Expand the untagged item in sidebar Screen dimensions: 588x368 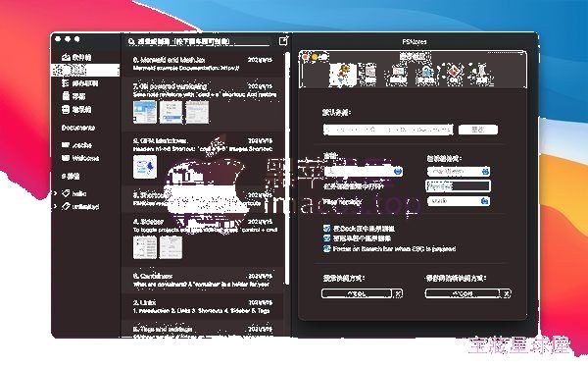pyautogui.click(x=55, y=206)
